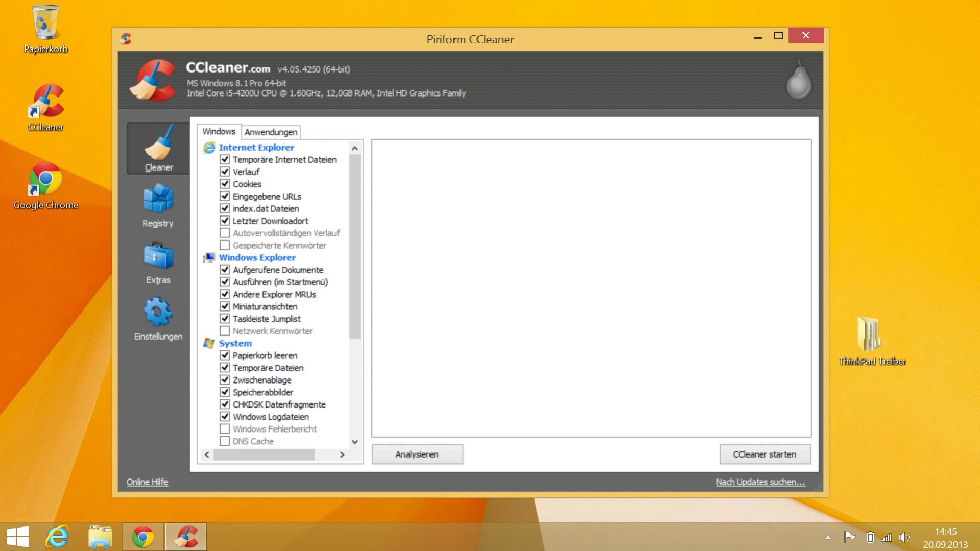Screen dimensions: 980x551
Task: Toggle Letzter Downloadort checkbox
Action: pos(225,221)
